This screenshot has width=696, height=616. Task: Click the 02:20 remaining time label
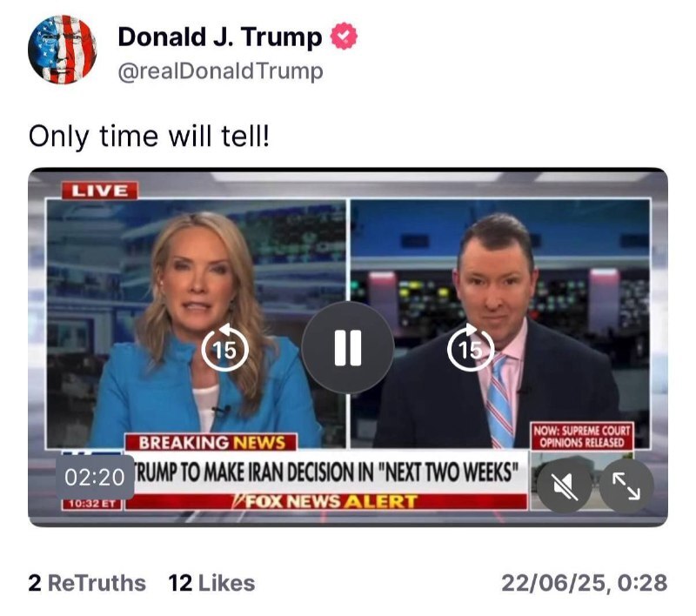point(95,478)
